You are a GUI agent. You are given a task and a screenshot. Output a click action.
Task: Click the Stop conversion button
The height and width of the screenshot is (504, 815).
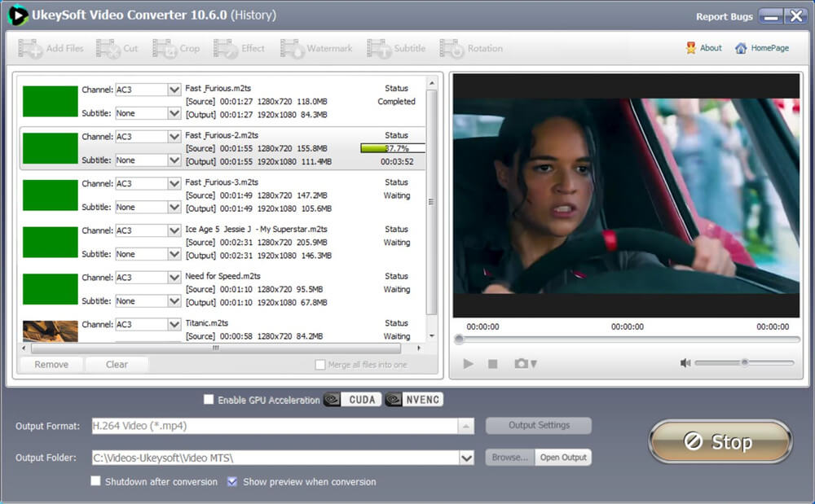(x=720, y=442)
